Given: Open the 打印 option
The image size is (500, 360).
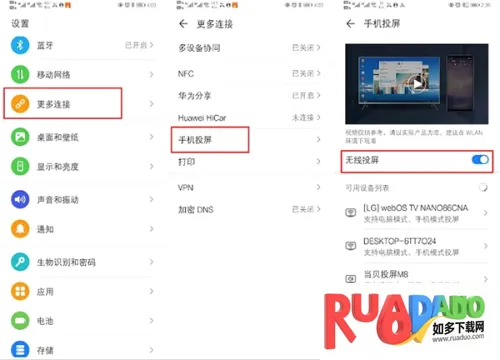Looking at the screenshot, I should point(249,162).
